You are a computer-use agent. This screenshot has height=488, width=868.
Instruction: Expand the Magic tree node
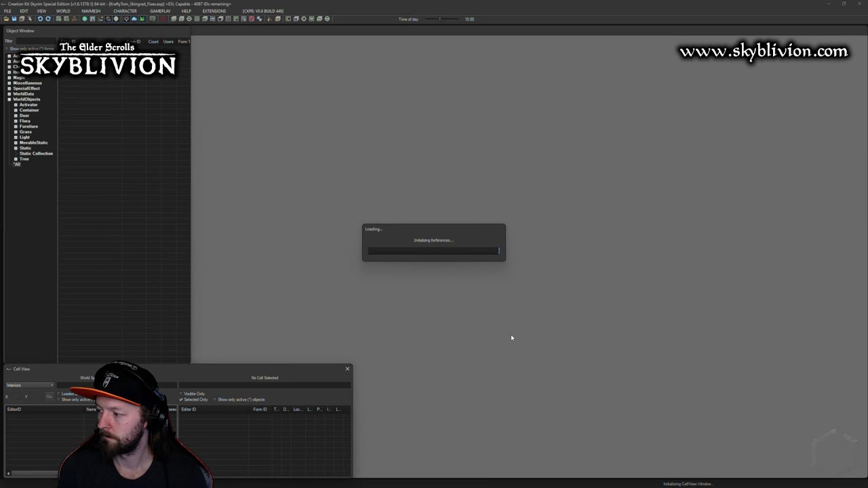[9, 77]
